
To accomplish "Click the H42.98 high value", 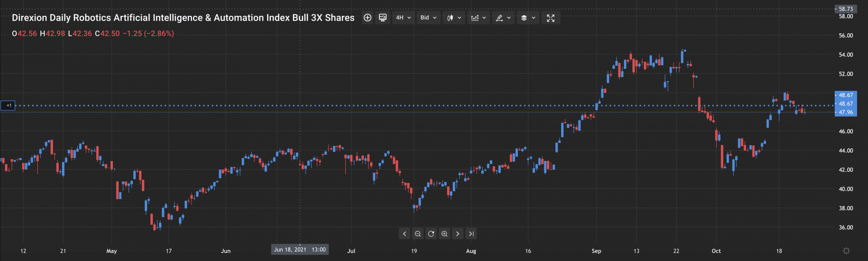I will point(52,34).
